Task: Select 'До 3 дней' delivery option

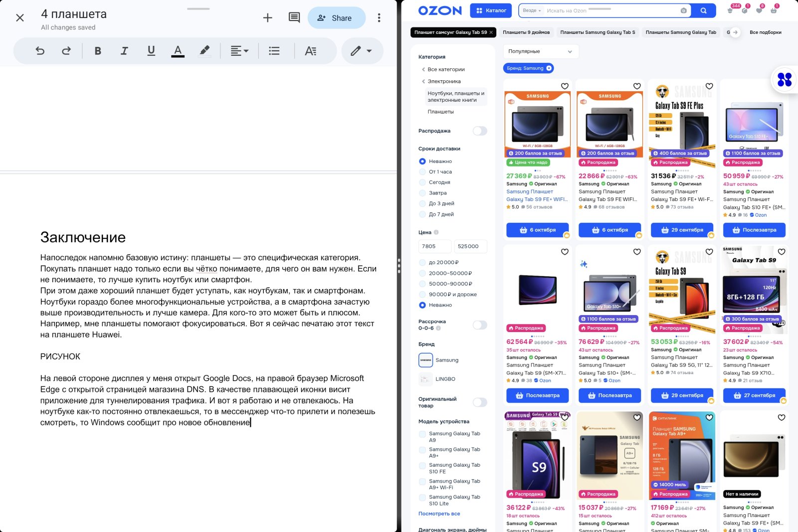Action: click(422, 203)
